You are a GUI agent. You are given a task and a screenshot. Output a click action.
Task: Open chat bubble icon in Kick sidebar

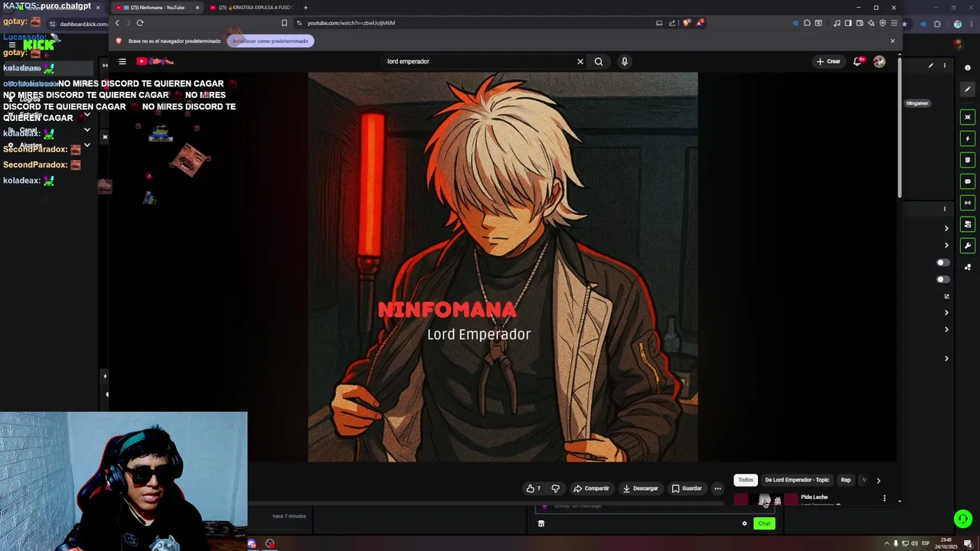(968, 181)
